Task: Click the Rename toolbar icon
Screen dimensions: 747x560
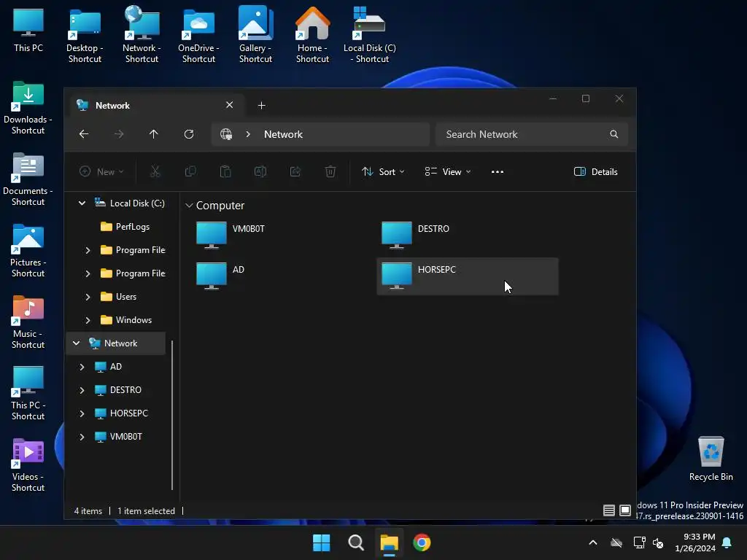Action: [260, 171]
